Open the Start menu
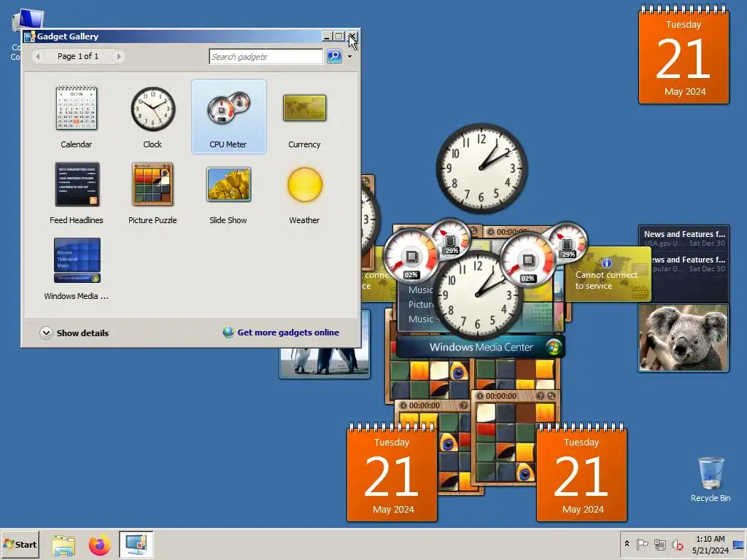This screenshot has width=747, height=560. 20,544
